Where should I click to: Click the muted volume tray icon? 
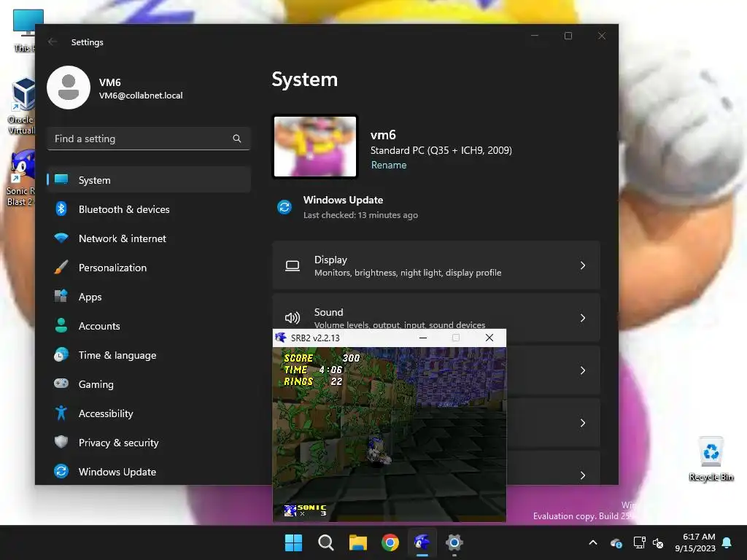pos(658,542)
